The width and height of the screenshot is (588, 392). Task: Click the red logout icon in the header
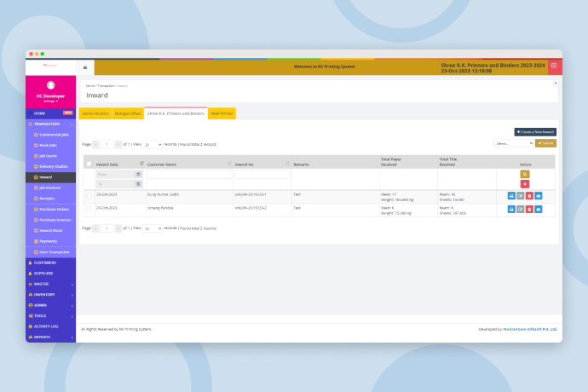[x=554, y=66]
